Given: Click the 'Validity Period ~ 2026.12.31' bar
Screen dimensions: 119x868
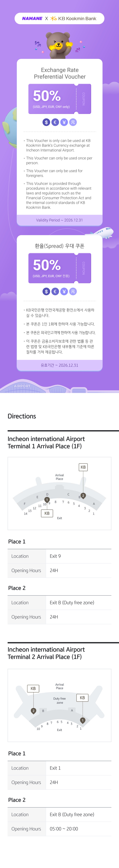Looking at the screenshot, I should [x=60, y=220].
